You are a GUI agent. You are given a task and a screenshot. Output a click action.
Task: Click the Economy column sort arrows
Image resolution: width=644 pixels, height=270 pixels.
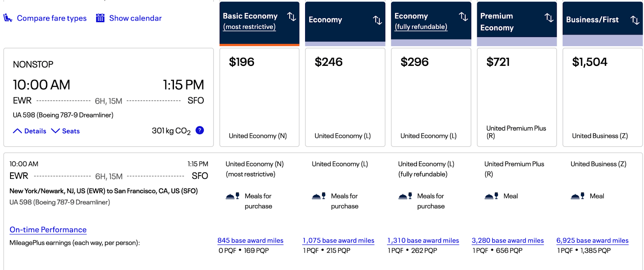click(377, 20)
